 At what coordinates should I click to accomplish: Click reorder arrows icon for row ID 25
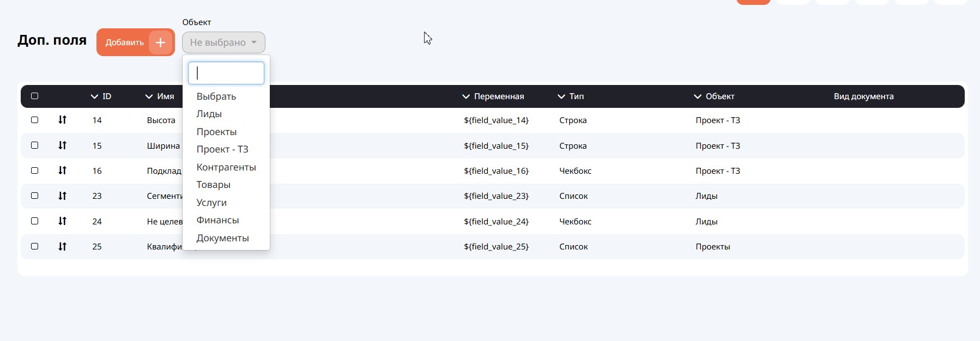point(62,246)
